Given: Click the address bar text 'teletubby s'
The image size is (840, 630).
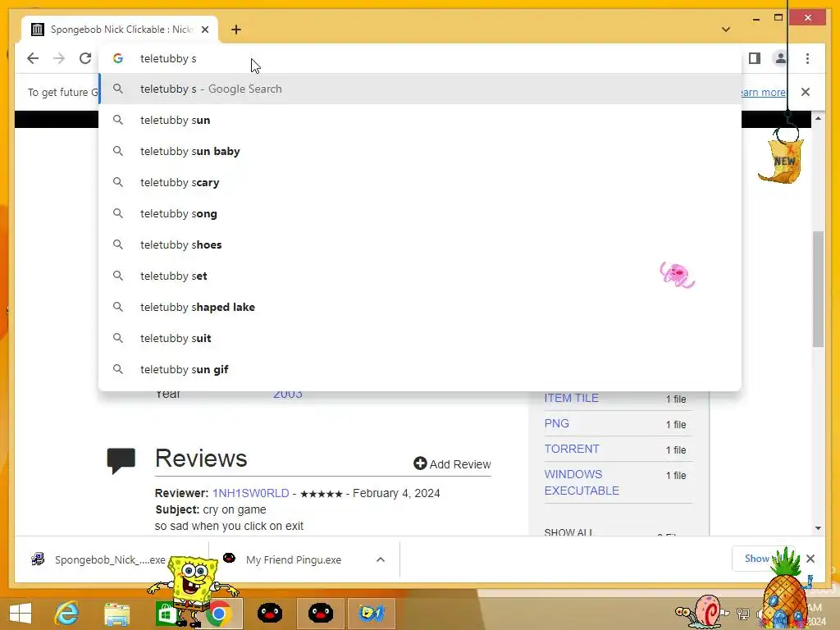Looking at the screenshot, I should click(x=168, y=58).
